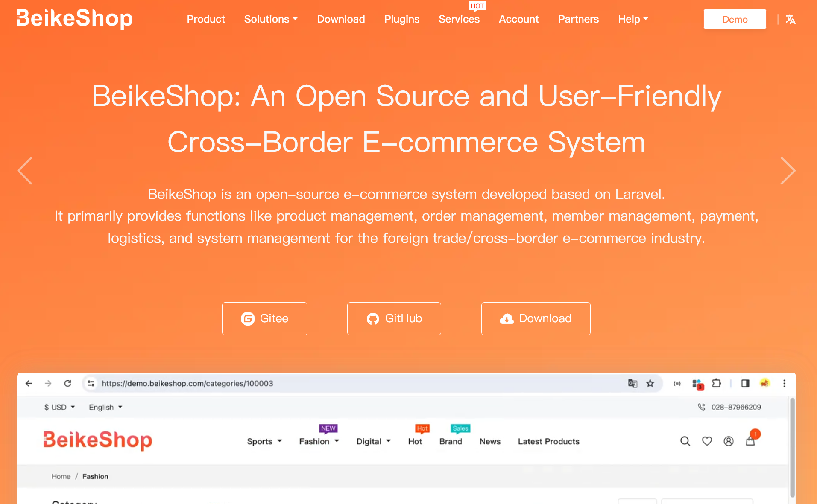The height and width of the screenshot is (504, 817).
Task: Open the Partners menu item
Action: 578,19
